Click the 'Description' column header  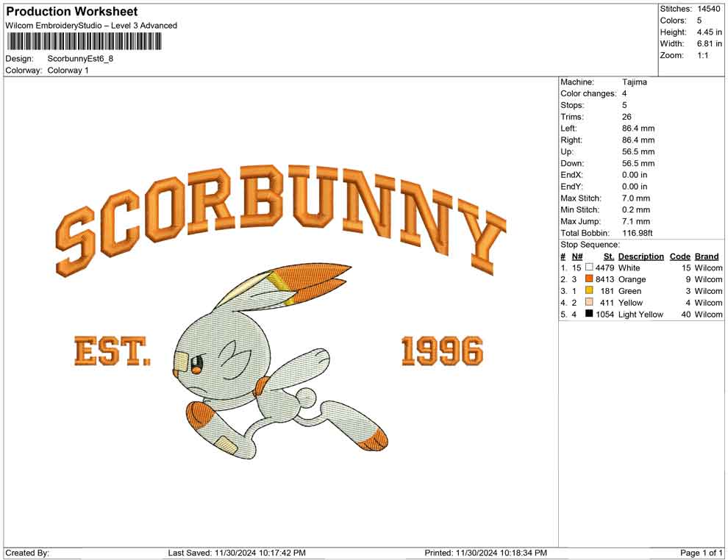tap(640, 256)
